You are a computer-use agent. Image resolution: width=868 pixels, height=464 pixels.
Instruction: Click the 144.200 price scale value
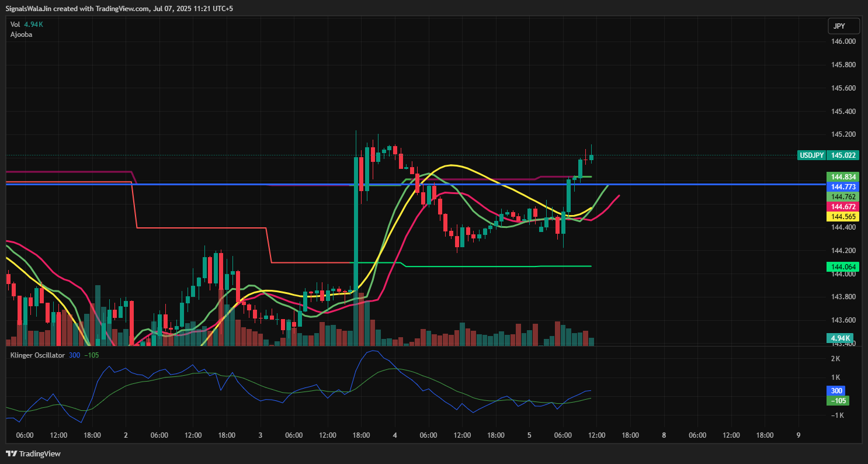point(843,251)
